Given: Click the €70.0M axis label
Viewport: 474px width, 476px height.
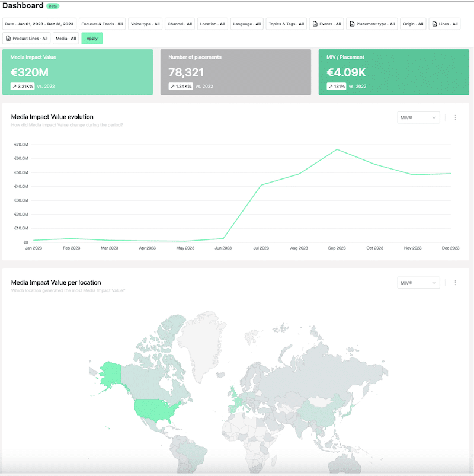Looking at the screenshot, I should click(x=21, y=145).
